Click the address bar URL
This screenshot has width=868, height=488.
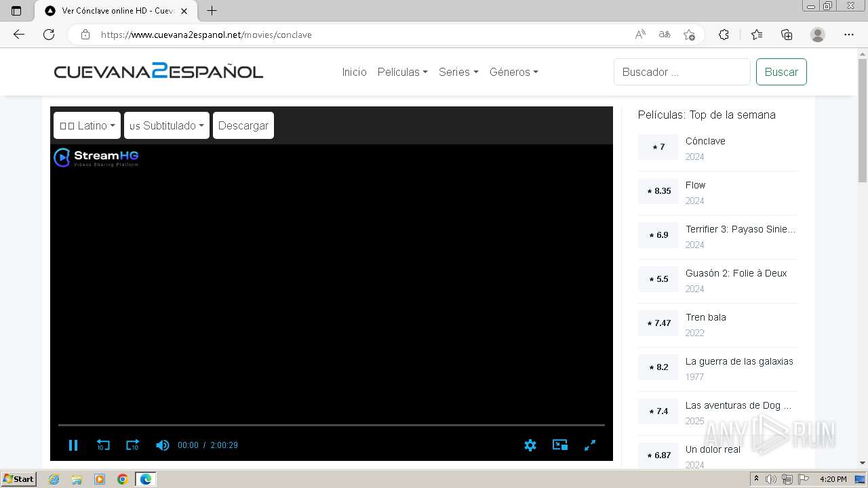tap(206, 35)
